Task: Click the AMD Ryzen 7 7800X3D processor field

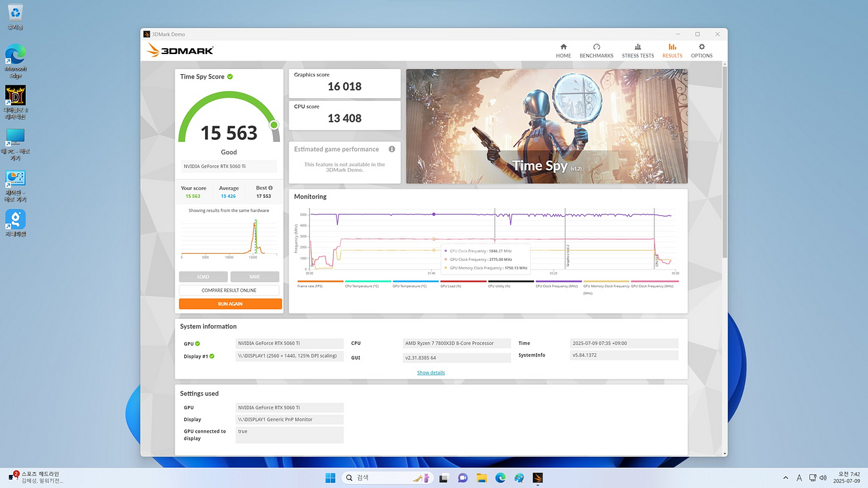Action: click(x=457, y=344)
